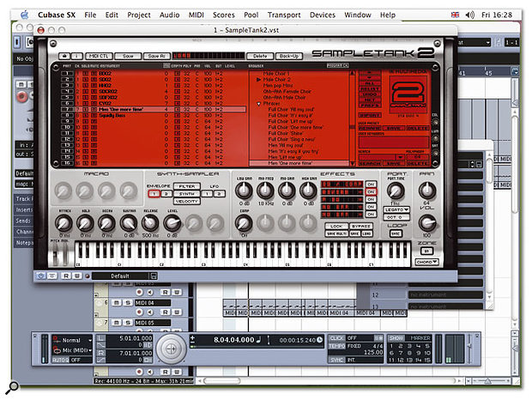The height and width of the screenshot is (400, 532).
Task: Open the Help menu
Action: 388,15
